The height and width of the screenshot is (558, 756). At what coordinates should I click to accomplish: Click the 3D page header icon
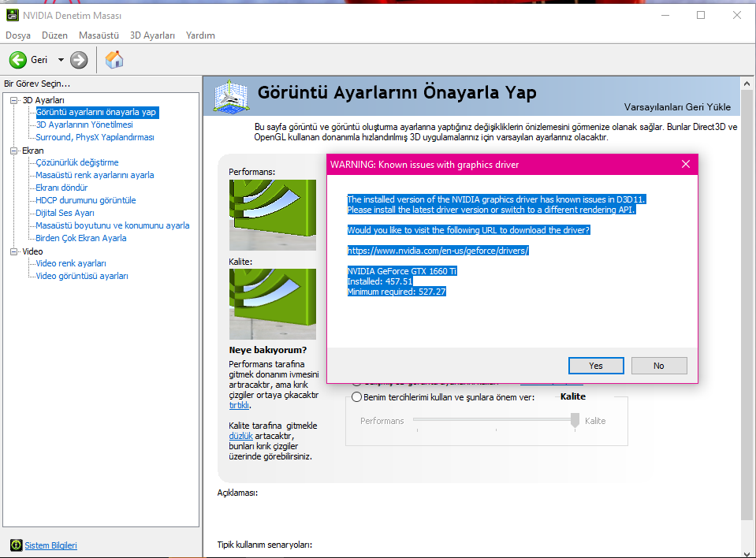(x=232, y=96)
